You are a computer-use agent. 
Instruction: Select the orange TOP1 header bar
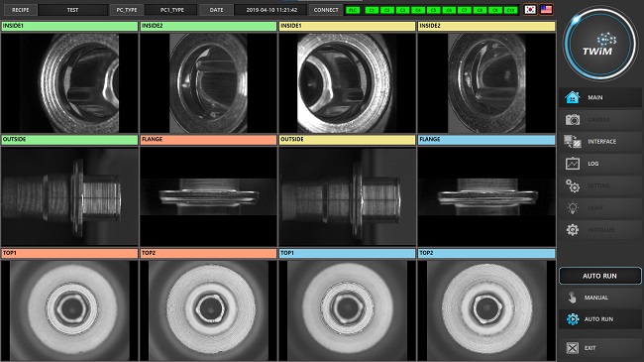[69, 254]
